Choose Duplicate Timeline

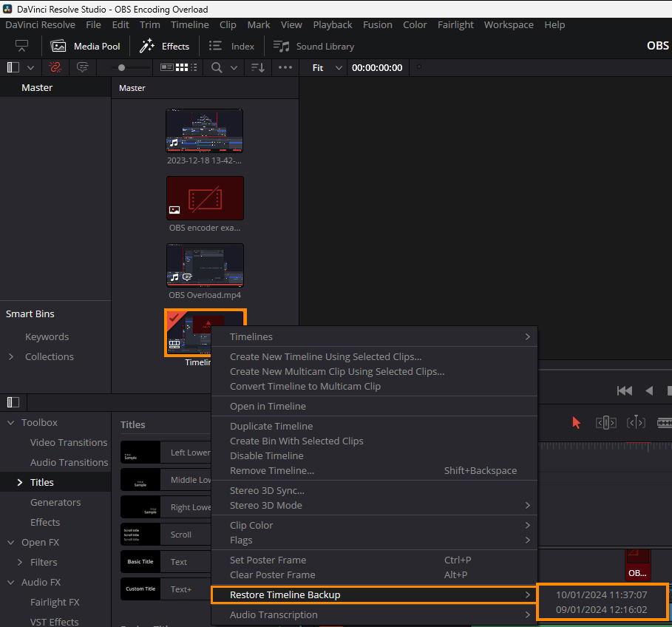pyautogui.click(x=374, y=426)
